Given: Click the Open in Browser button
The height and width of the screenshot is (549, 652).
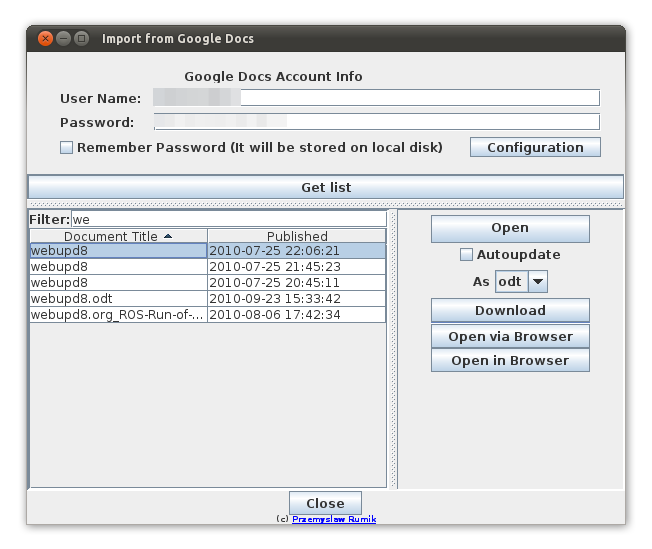Looking at the screenshot, I should click(510, 360).
